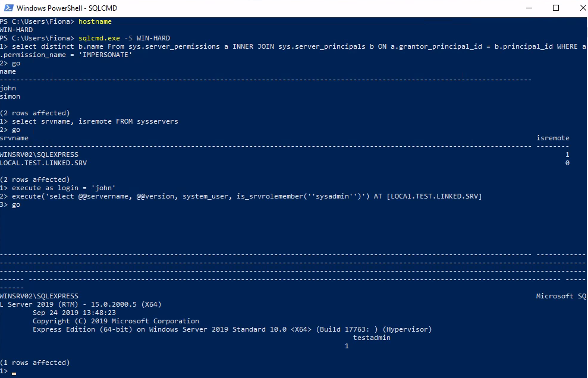Image resolution: width=588 pixels, height=378 pixels.
Task: Close the Windows PowerShell window
Action: (574, 8)
